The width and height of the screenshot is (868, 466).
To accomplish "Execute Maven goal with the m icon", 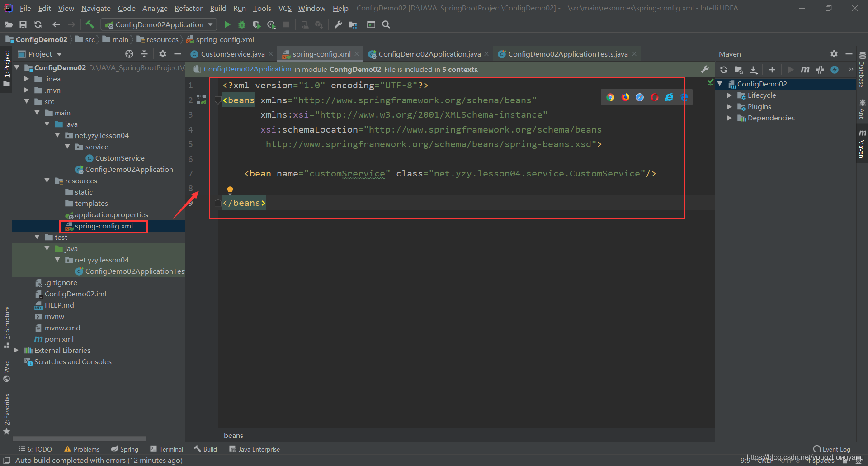I will point(805,70).
